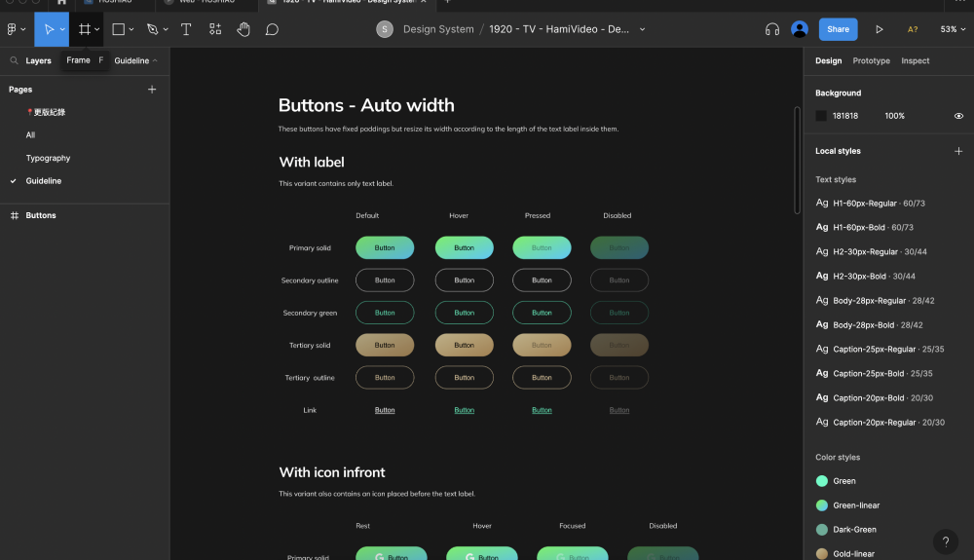The image size is (974, 560).
Task: Select the Frame tool
Action: [85, 29]
